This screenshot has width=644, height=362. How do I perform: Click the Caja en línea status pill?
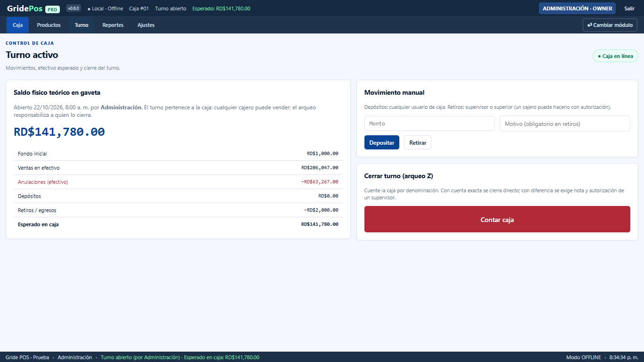[615, 56]
